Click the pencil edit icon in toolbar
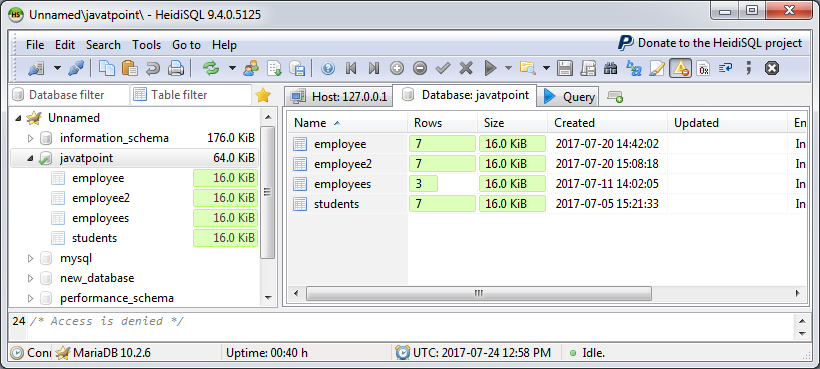 pos(657,68)
